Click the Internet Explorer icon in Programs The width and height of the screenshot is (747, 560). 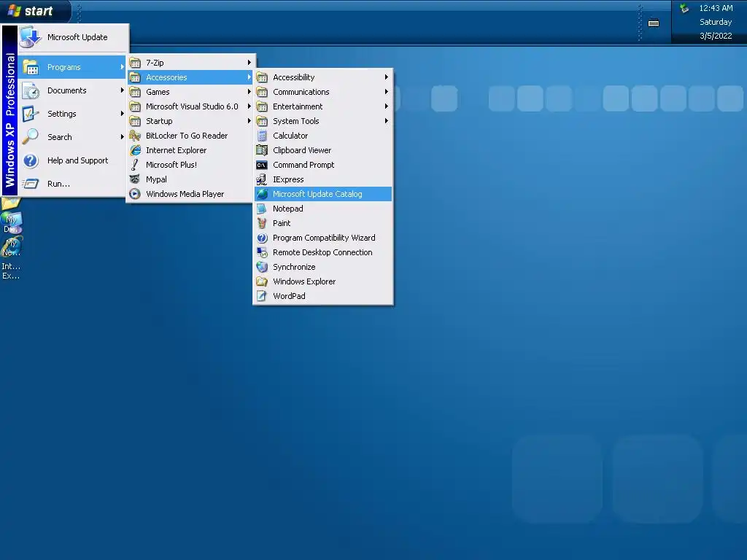(x=135, y=150)
